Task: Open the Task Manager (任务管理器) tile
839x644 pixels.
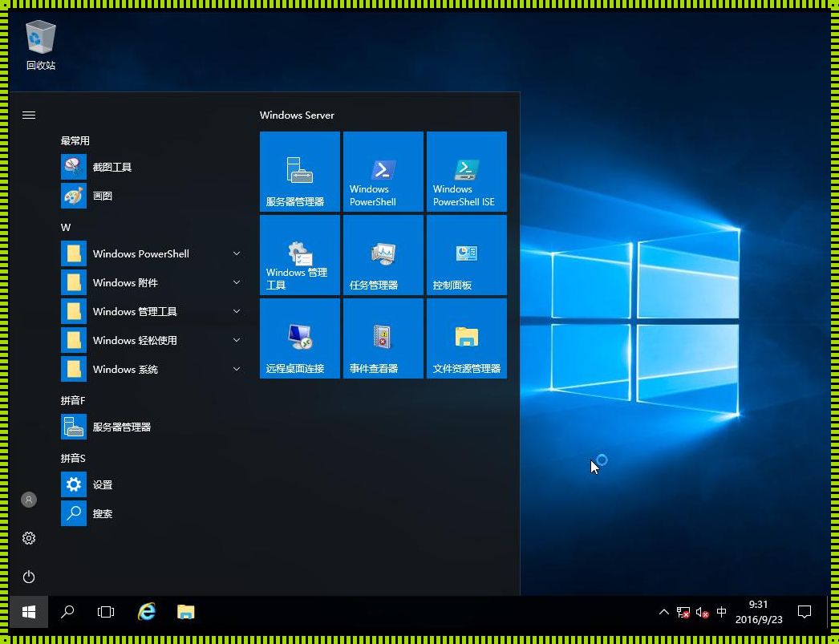Action: click(x=383, y=255)
